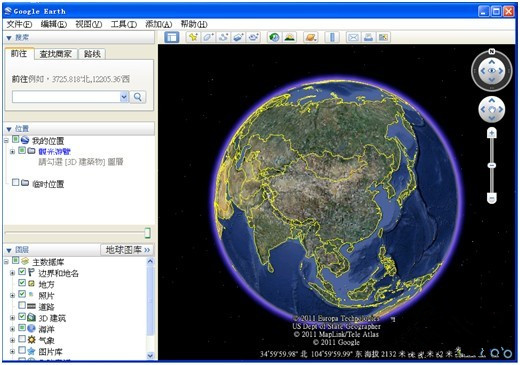
Task: Click the search magnifier button
Action: click(x=138, y=97)
